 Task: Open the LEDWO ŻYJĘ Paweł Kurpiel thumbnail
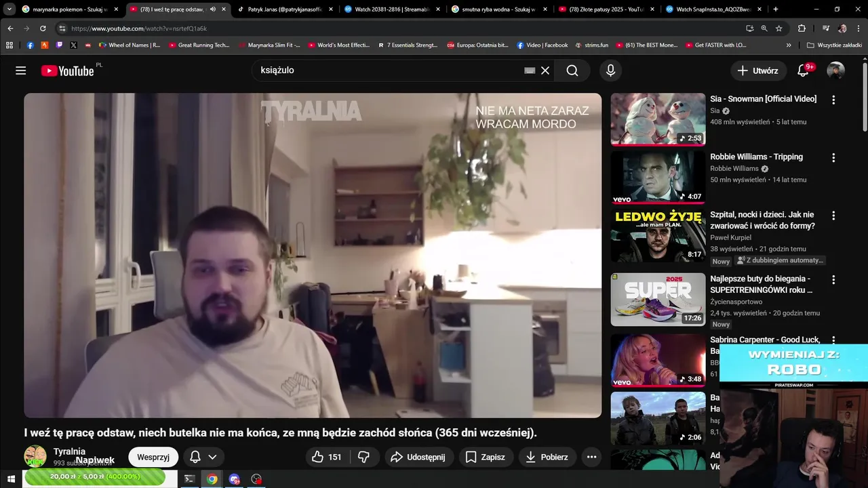point(658,235)
